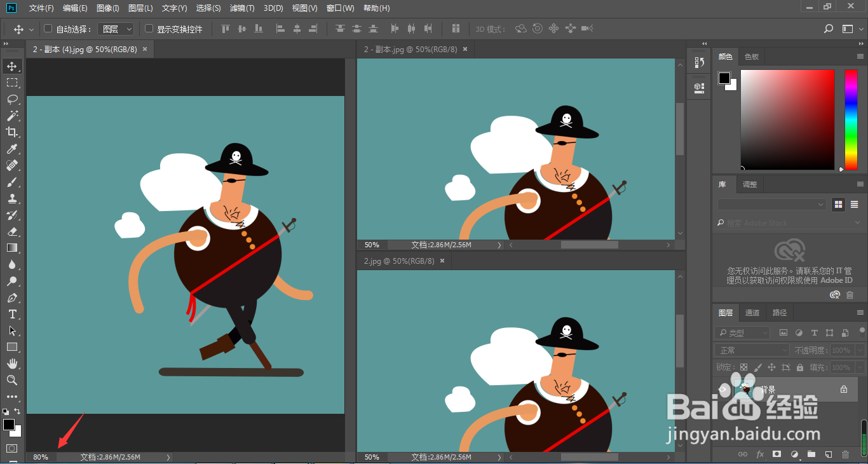Open the layer filter 类型 dropdown
This screenshot has height=464, width=868.
coord(742,332)
